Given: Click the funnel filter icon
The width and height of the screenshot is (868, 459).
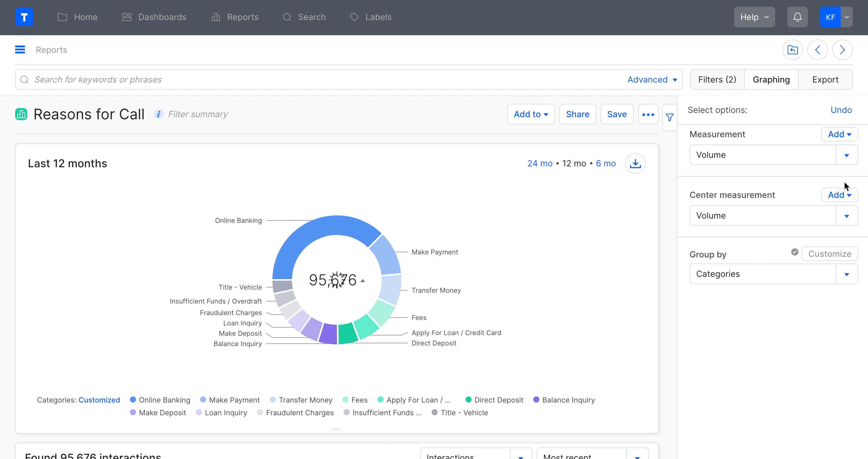Looking at the screenshot, I should 670,117.
